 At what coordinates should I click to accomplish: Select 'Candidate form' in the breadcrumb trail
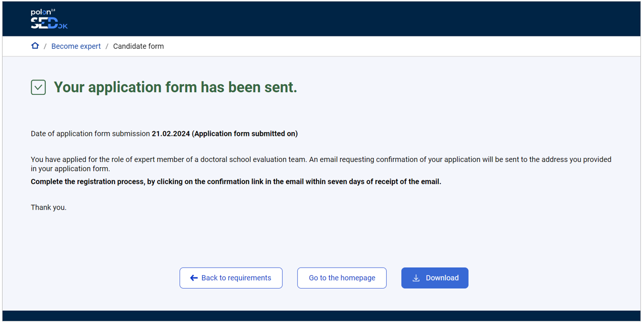tap(138, 46)
